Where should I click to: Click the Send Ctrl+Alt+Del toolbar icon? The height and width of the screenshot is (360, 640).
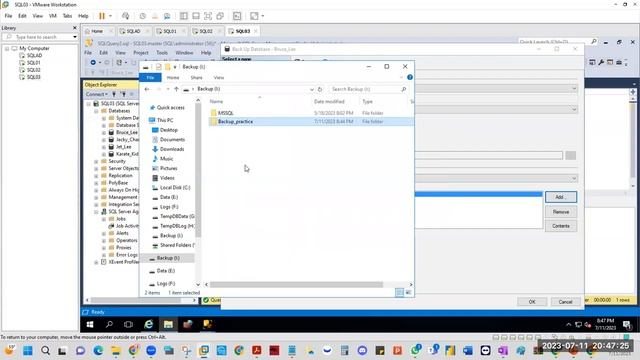pos(125,16)
